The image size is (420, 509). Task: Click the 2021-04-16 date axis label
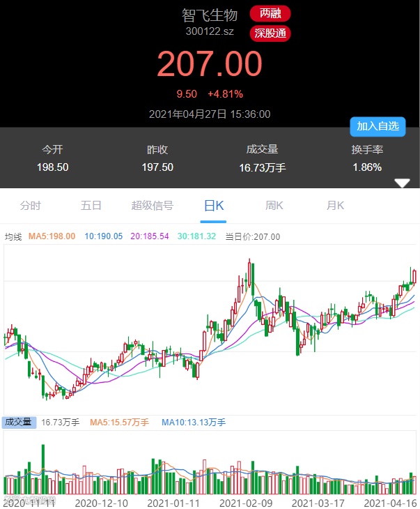390,503
